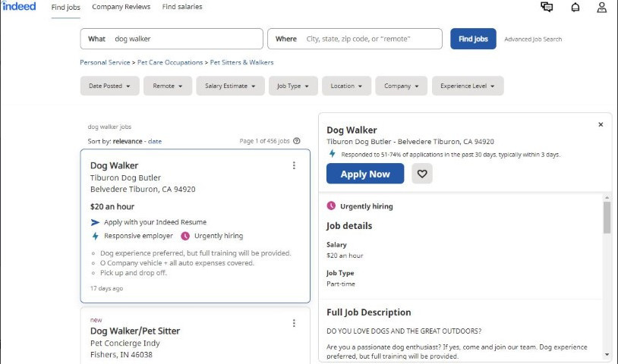The image size is (618, 364).
Task: Click Tiburon Dog Butler company name on card
Action: (125, 178)
